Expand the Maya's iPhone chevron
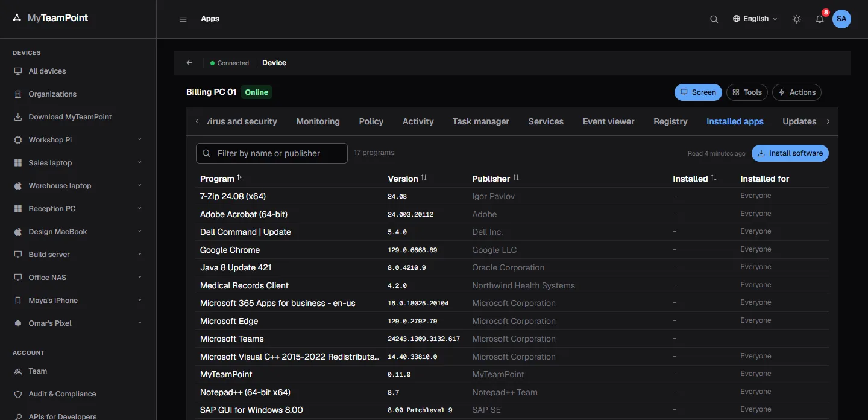Viewport: 868px width, 420px height. [x=140, y=300]
